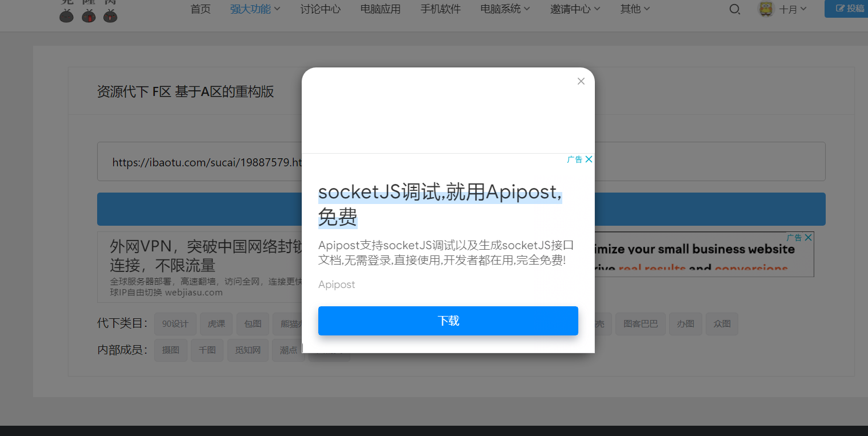Click the 广告 label in the popup ad

[575, 159]
